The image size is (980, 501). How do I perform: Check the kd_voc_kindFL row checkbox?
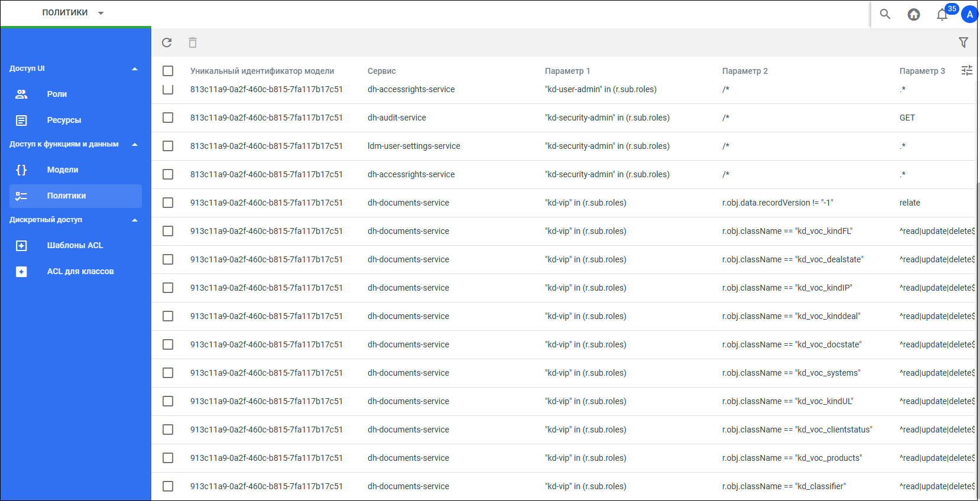168,231
